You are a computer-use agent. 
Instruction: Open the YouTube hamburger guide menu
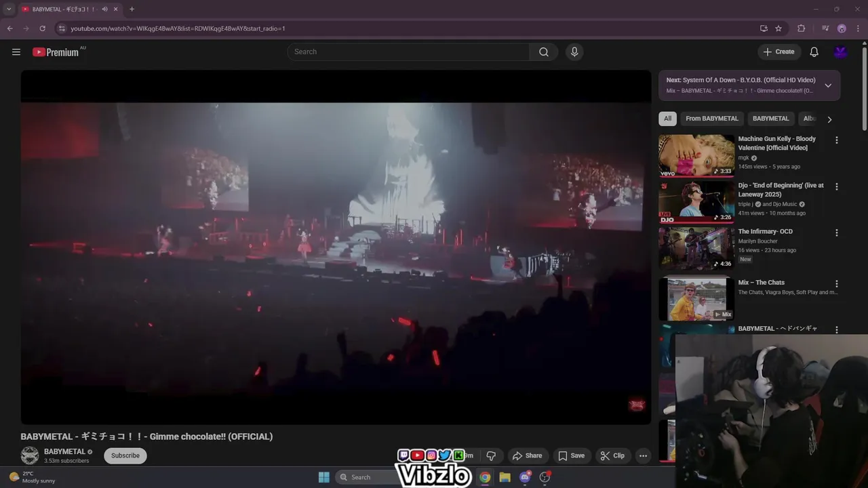(x=16, y=52)
